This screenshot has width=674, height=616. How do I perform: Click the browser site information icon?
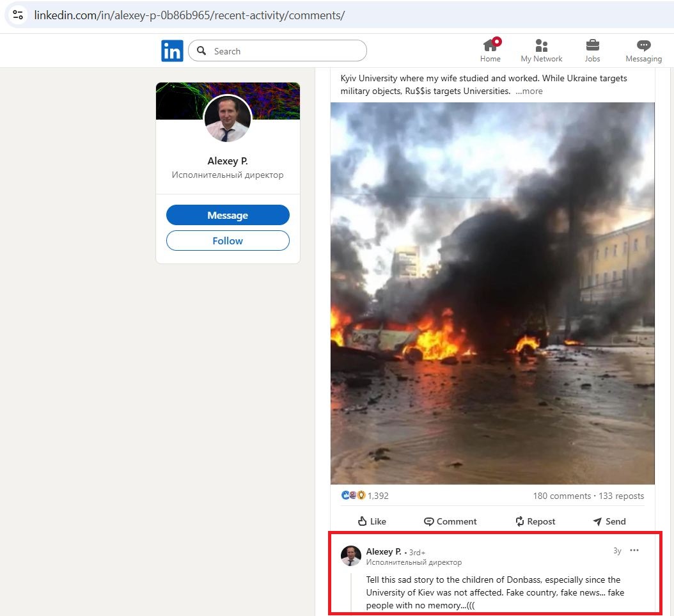[x=18, y=15]
